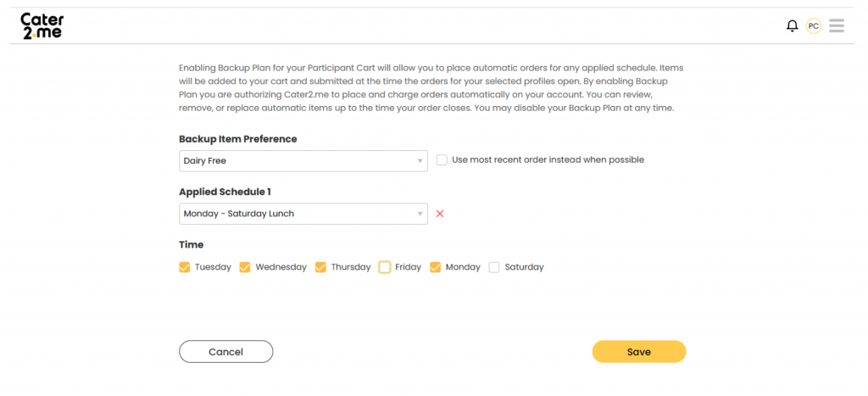Uncheck the Tuesday checkbox

pyautogui.click(x=184, y=267)
